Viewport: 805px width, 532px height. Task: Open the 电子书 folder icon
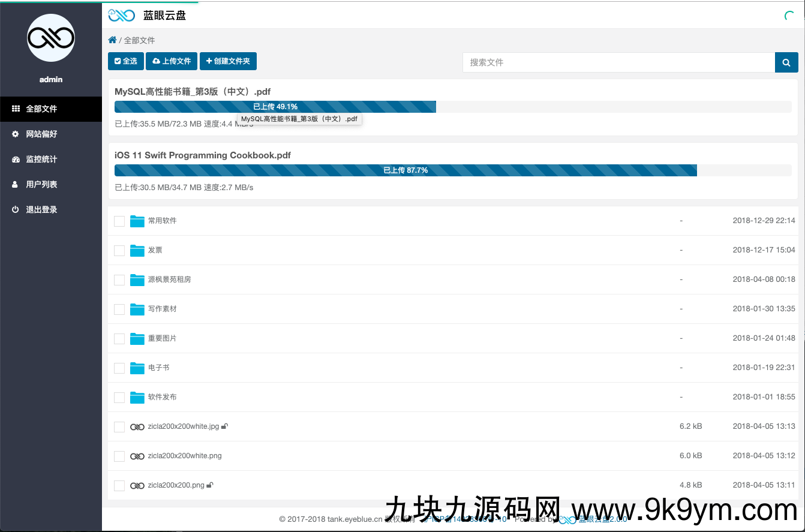click(137, 368)
